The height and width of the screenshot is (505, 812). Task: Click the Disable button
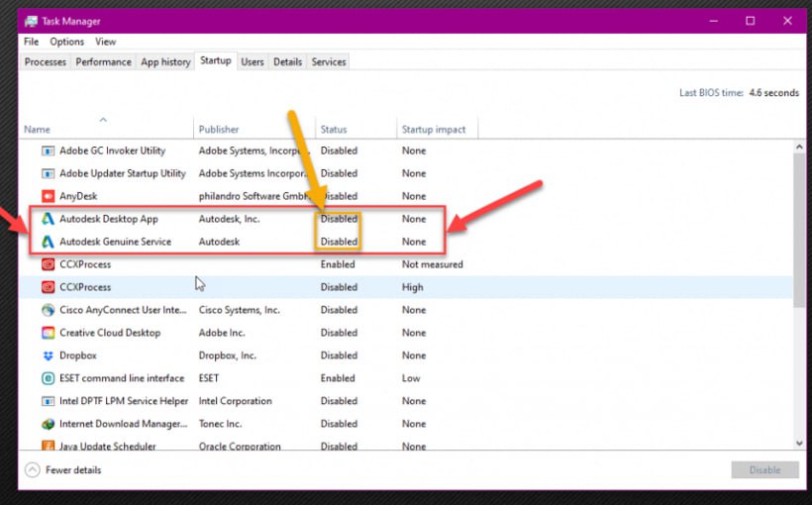pyautogui.click(x=764, y=470)
